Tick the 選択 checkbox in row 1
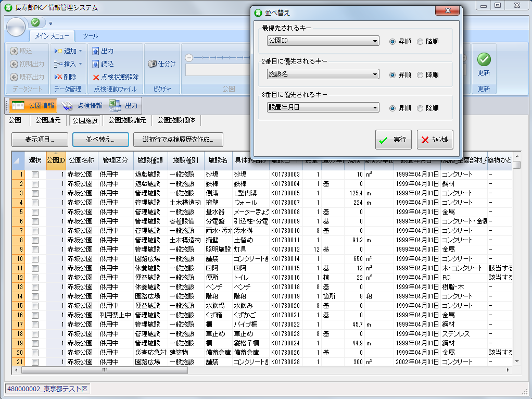The image size is (532, 399). click(x=35, y=174)
